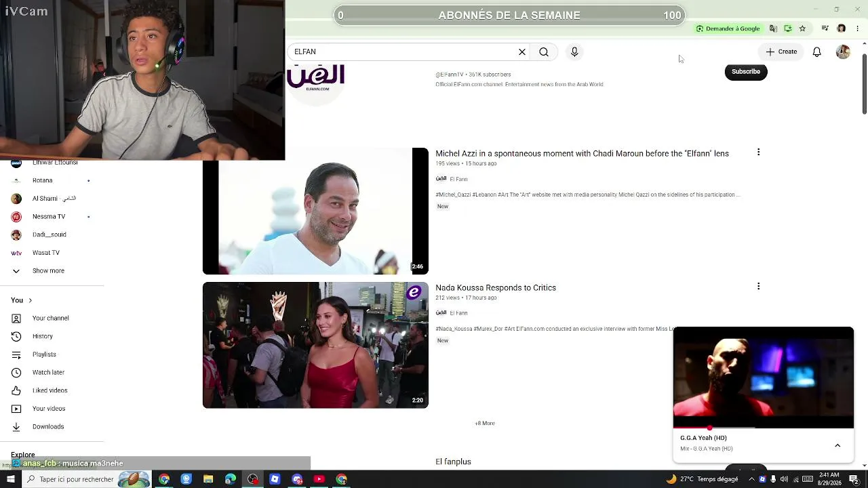Bookmark this page with the star icon
Screen dimensions: 868x488
click(802, 28)
